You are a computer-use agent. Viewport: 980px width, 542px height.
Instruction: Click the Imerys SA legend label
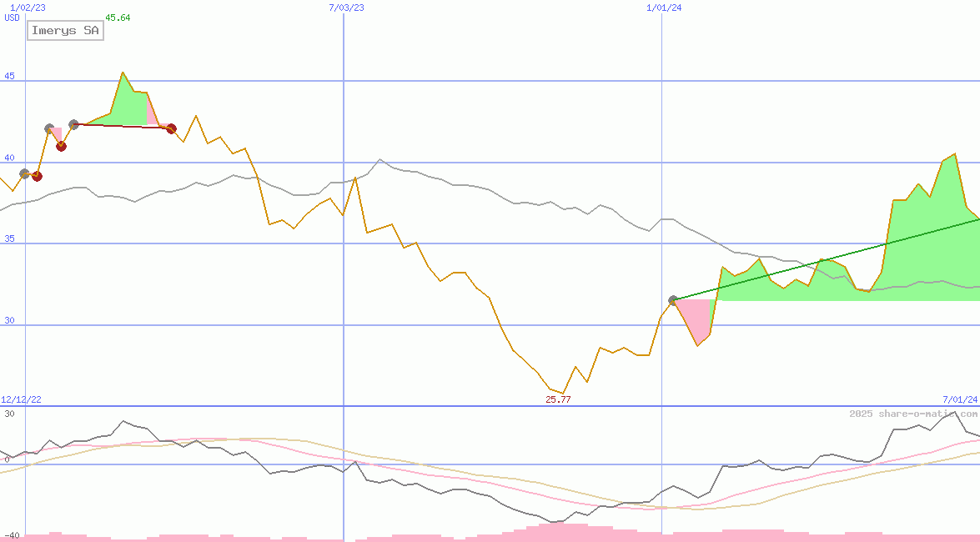65,31
